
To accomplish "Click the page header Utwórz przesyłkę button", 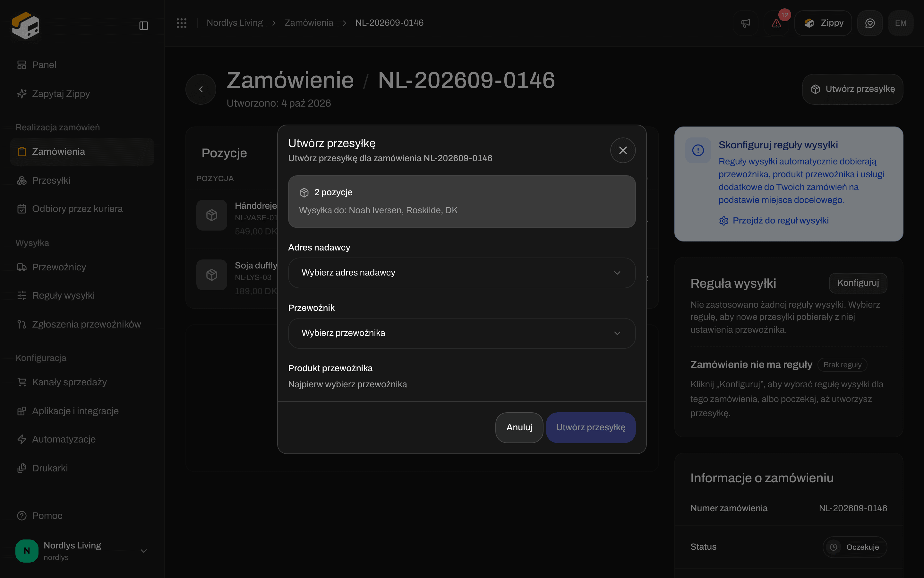I will click(852, 89).
